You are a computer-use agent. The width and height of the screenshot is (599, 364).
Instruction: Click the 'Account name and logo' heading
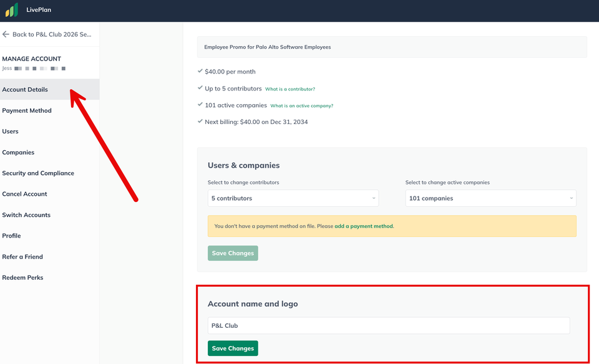(x=253, y=304)
